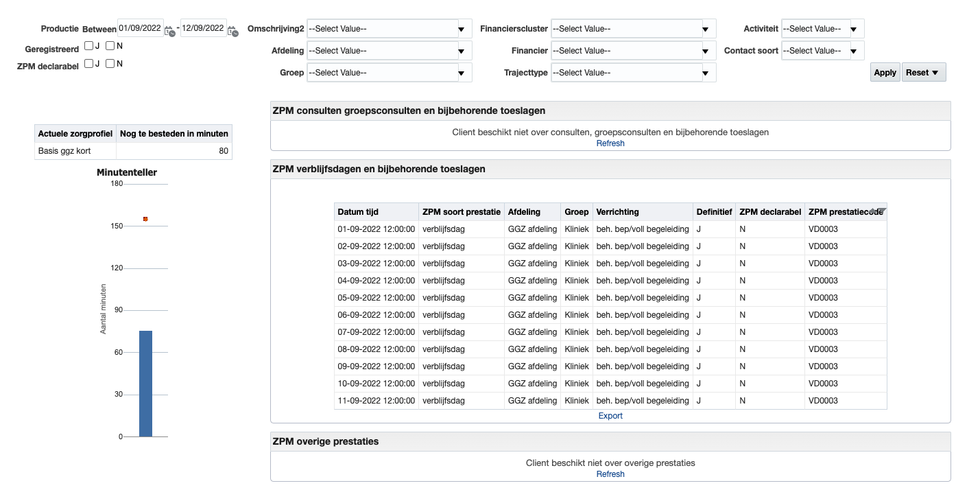Screen dimensions: 980x490
Task: Click the Groep column header in the table
Action: [577, 212]
